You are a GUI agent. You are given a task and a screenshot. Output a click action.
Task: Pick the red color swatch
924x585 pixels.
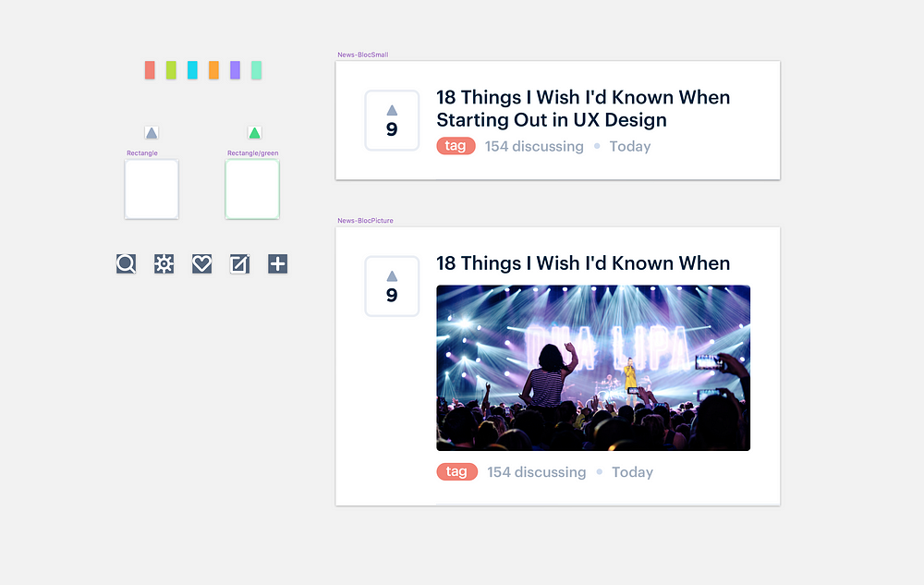click(x=150, y=70)
